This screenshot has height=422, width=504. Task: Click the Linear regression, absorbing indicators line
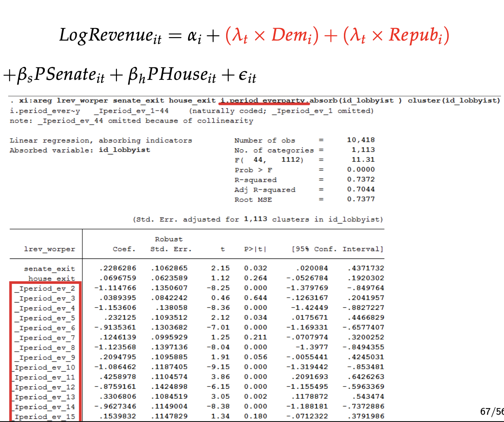coord(101,141)
